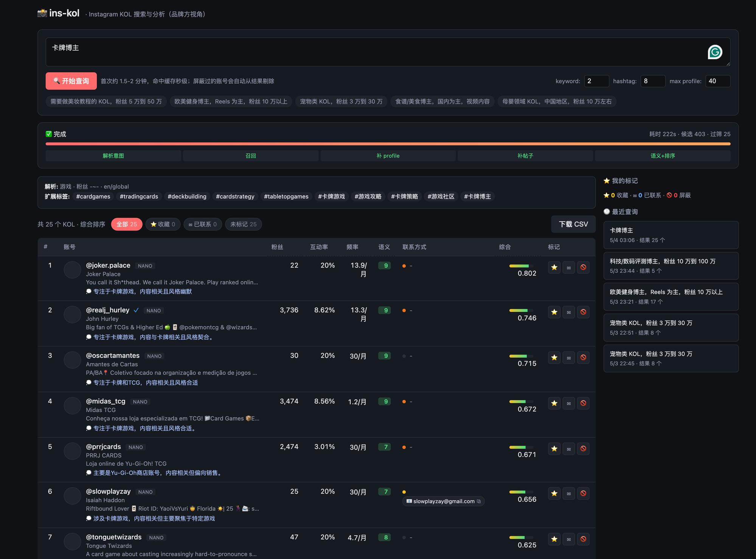Sort table by 语义 column header

click(x=384, y=247)
